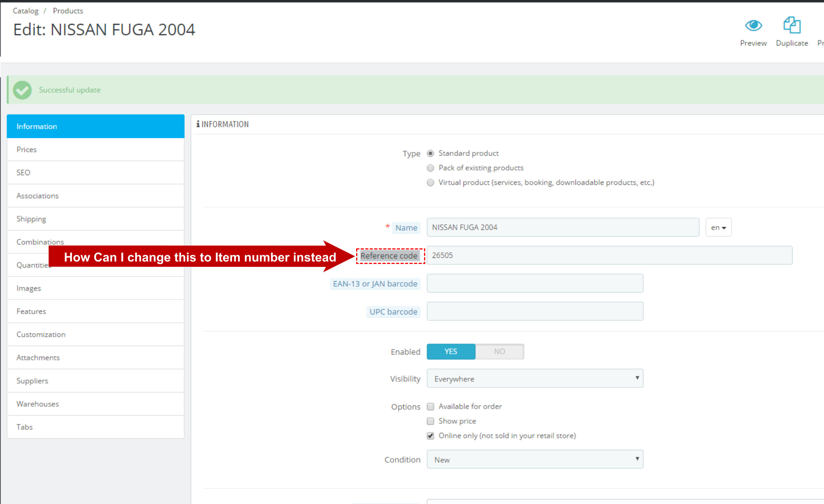Click the green success checkmark icon
This screenshot has width=824, height=504.
pos(22,90)
